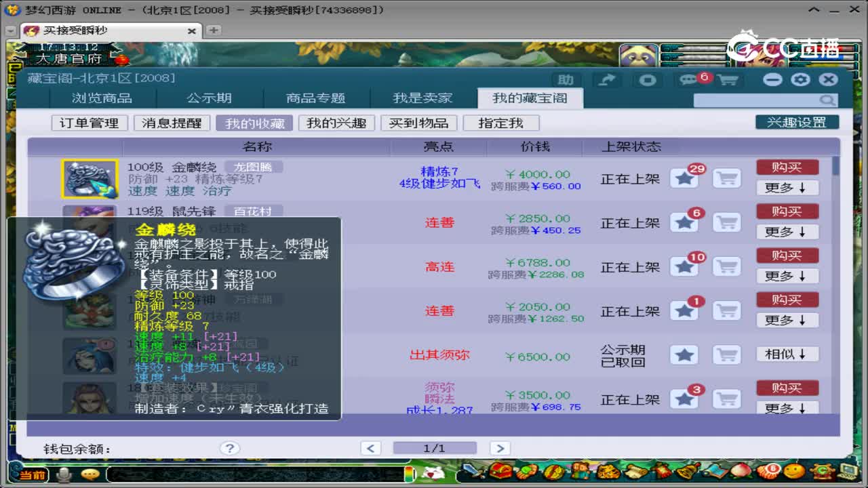The width and height of the screenshot is (868, 488).
Task: Add the ¥2850.00 item to cart
Action: [727, 222]
